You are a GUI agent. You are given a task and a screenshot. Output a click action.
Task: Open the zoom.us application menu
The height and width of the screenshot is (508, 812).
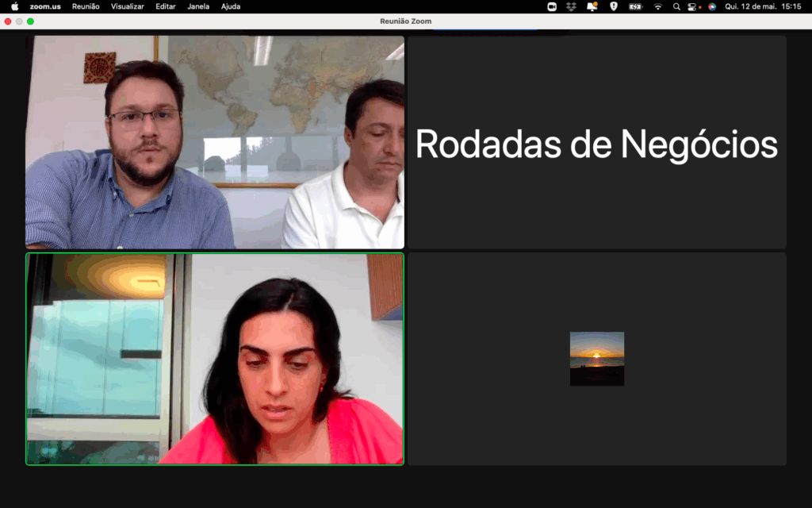45,6
